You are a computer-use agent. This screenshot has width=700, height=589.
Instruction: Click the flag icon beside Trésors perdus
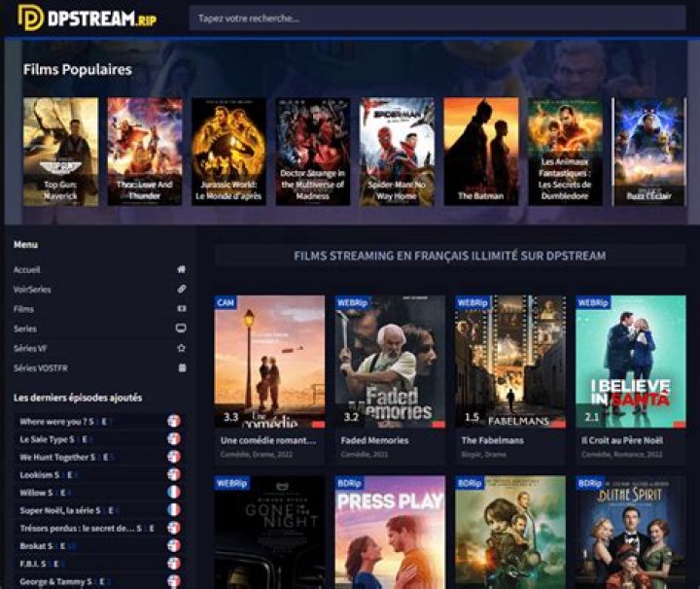click(x=174, y=528)
